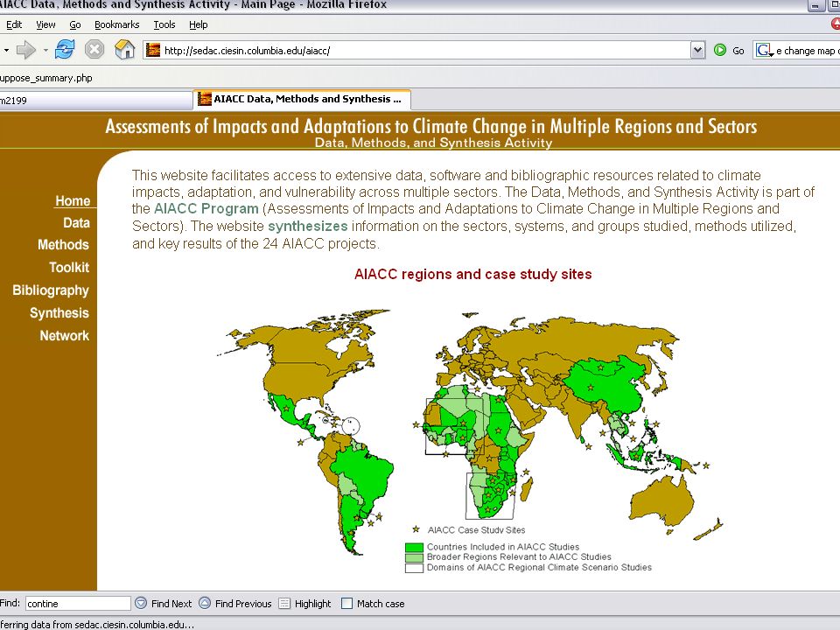This screenshot has width=840, height=630.
Task: Click the light green Broader Regions legend swatch
Action: [x=414, y=557]
